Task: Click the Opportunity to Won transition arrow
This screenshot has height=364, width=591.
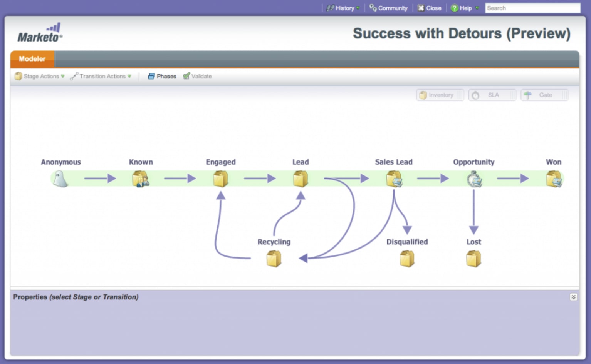Action: [513, 179]
